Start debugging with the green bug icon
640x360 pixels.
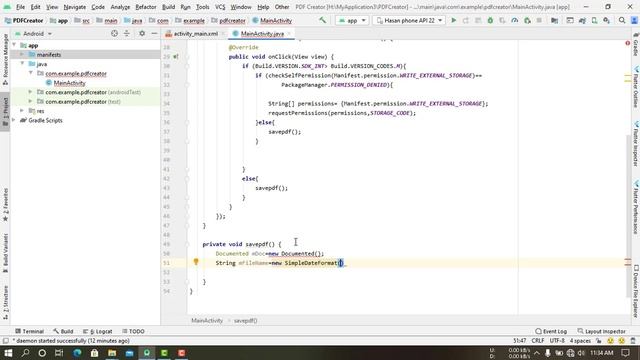tap(490, 20)
